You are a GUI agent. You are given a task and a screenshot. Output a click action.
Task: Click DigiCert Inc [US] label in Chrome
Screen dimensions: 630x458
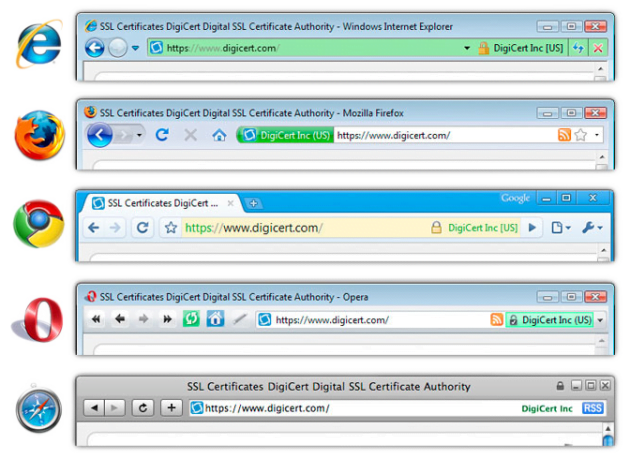483,228
